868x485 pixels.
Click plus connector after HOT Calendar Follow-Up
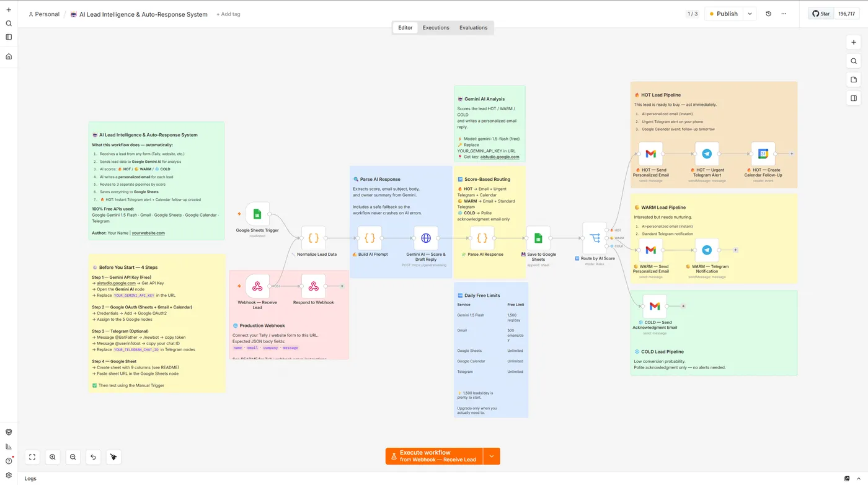coord(792,154)
